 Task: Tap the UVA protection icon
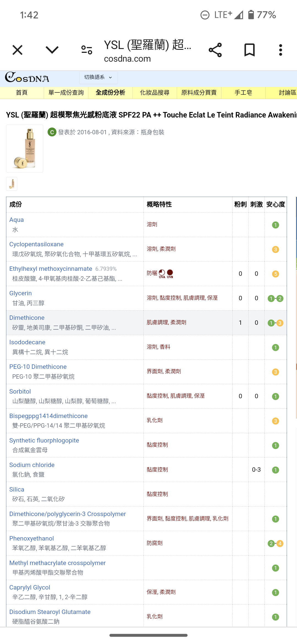[162, 274]
